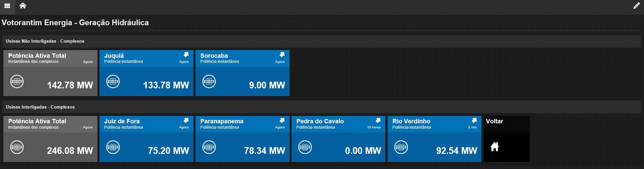This screenshot has width=644, height=169.
Task: Select the 92.54 MW value
Action: pyautogui.click(x=457, y=151)
